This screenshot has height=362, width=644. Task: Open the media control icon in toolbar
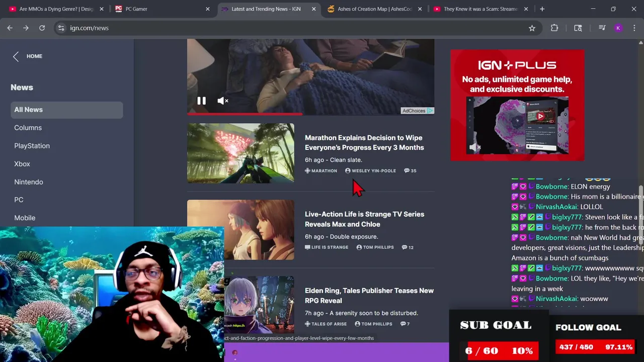(602, 28)
